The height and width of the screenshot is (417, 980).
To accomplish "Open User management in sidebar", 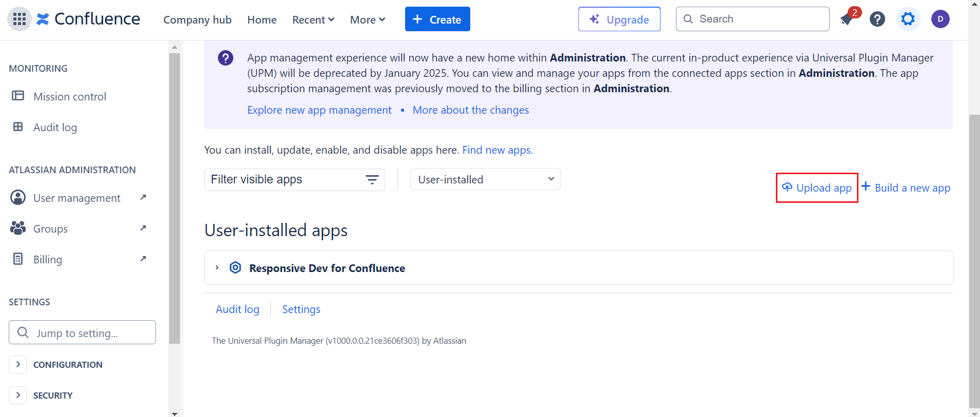I will coord(77,198).
